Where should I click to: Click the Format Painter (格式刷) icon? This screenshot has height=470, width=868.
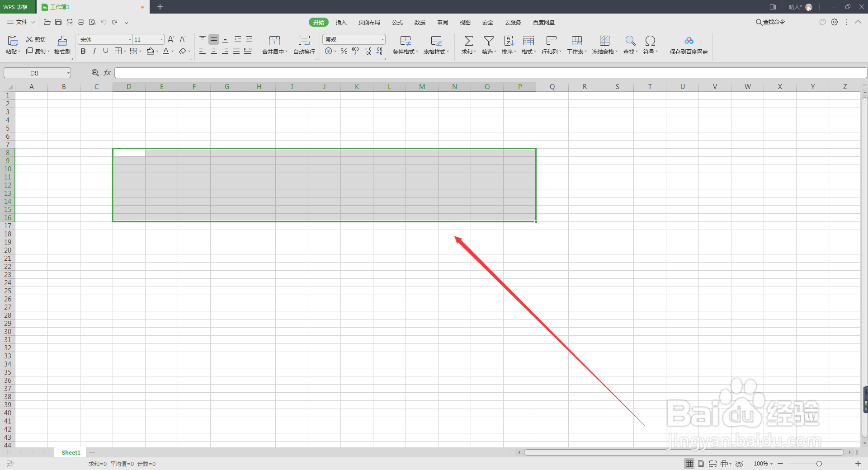62,41
